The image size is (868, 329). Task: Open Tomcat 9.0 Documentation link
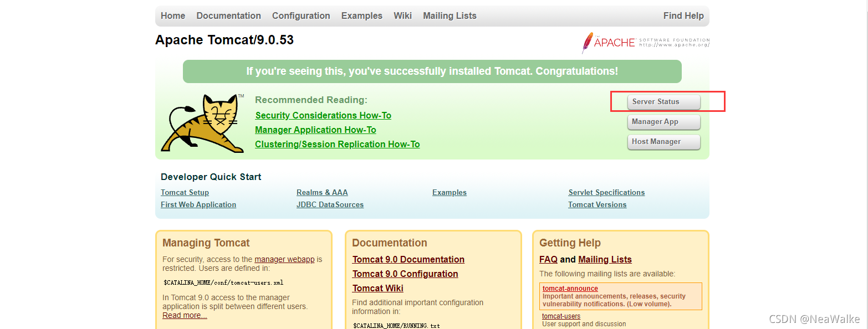click(x=409, y=260)
